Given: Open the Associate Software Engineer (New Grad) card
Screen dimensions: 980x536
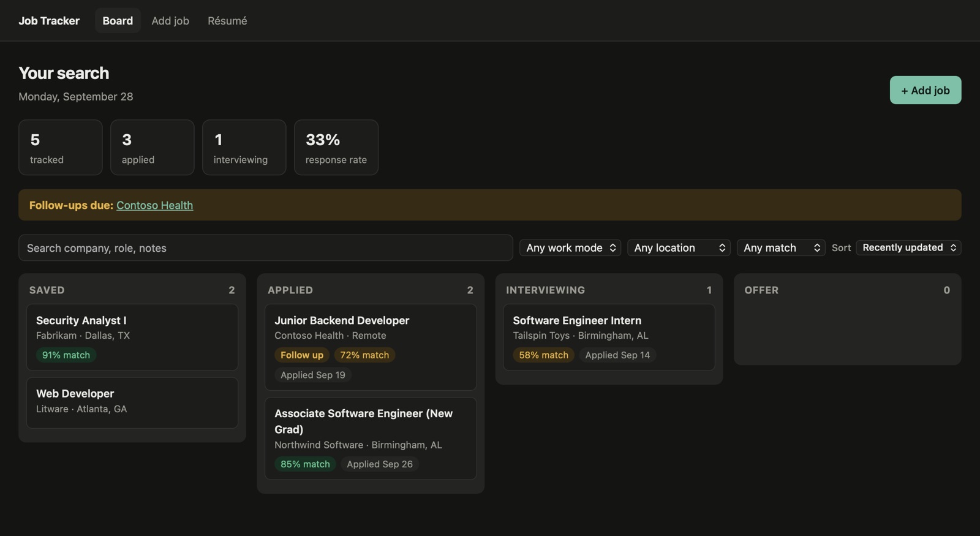Looking at the screenshot, I should pyautogui.click(x=371, y=438).
